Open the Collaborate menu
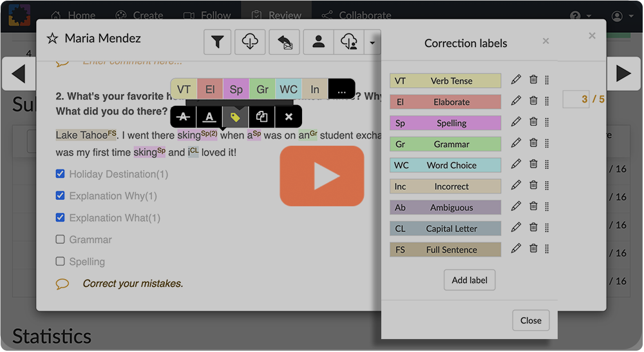Image resolution: width=644 pixels, height=352 pixels. tap(357, 15)
